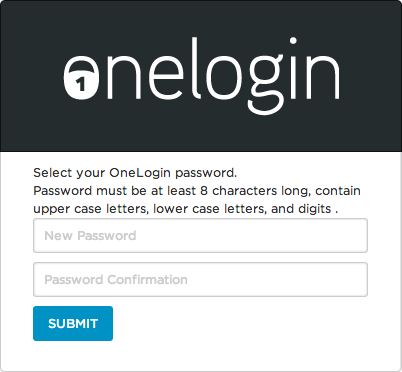Viewport: 402px width, 372px height.
Task: Click the onelogin wordmark in the header
Action: (201, 76)
